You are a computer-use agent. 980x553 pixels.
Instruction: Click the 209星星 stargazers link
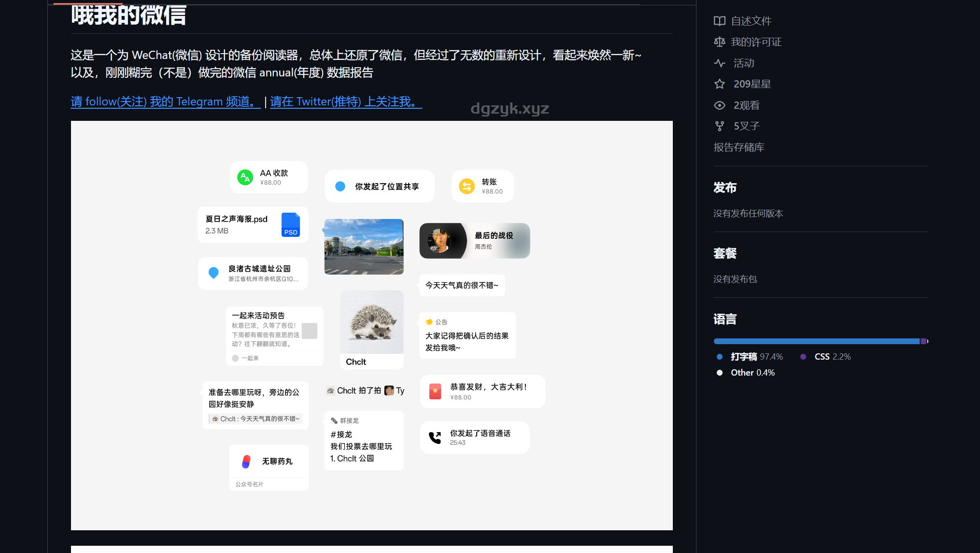point(752,84)
